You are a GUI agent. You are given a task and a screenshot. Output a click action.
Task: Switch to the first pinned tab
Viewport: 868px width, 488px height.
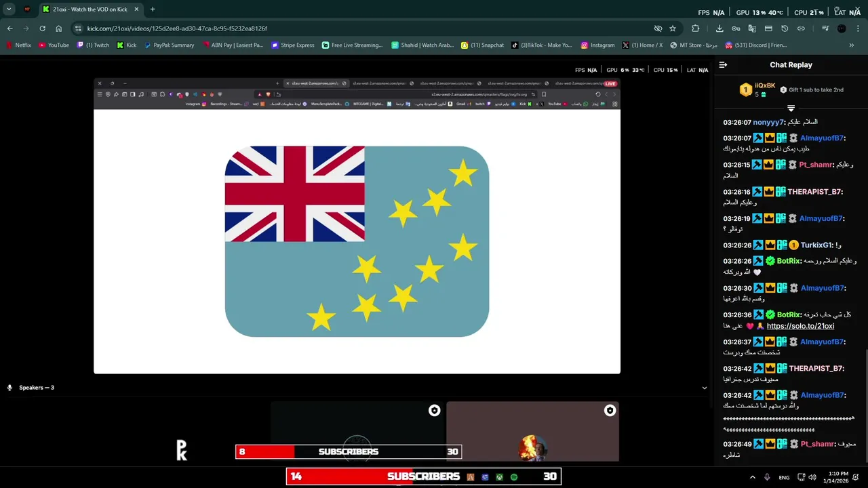27,9
